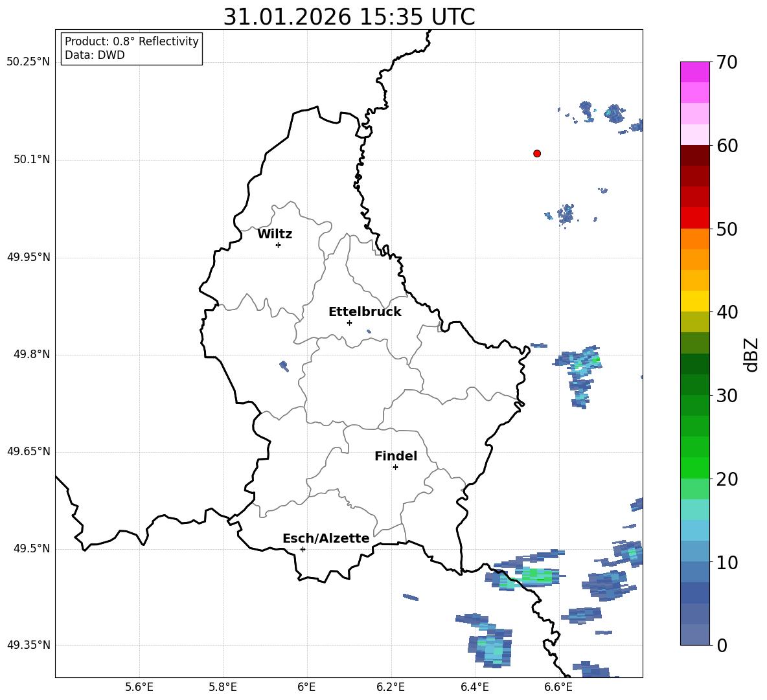Click the 49.95°N latitude label
Viewport: 767px width, 700px height.
tap(29, 257)
